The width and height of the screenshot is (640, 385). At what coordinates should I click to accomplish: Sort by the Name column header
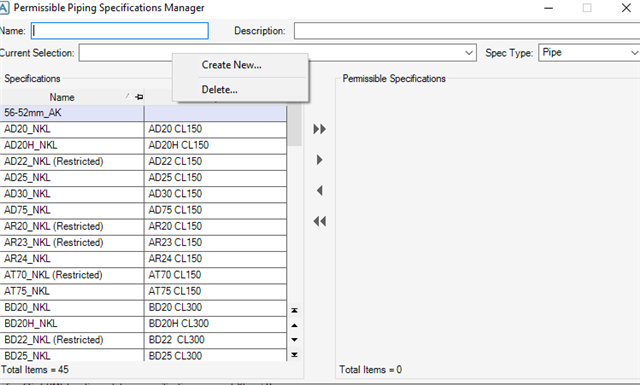[62, 97]
